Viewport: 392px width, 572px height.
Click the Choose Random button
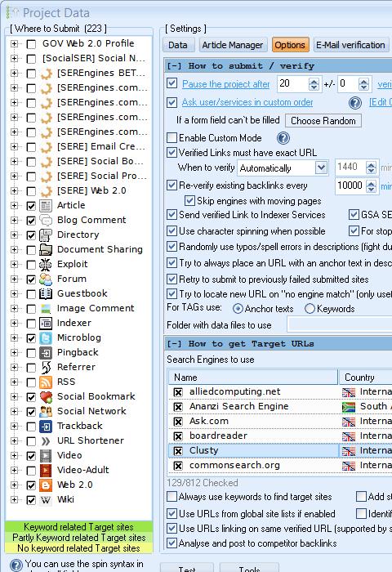pyautogui.click(x=323, y=121)
